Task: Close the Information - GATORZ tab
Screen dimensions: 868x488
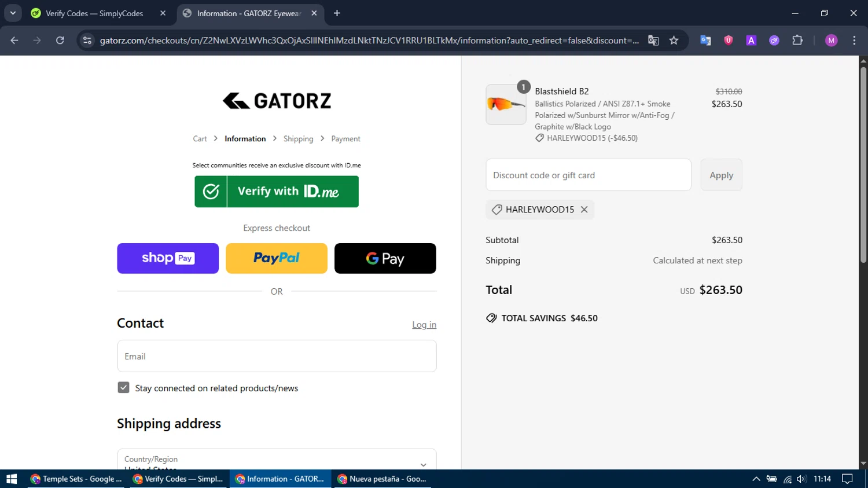Action: point(314,13)
